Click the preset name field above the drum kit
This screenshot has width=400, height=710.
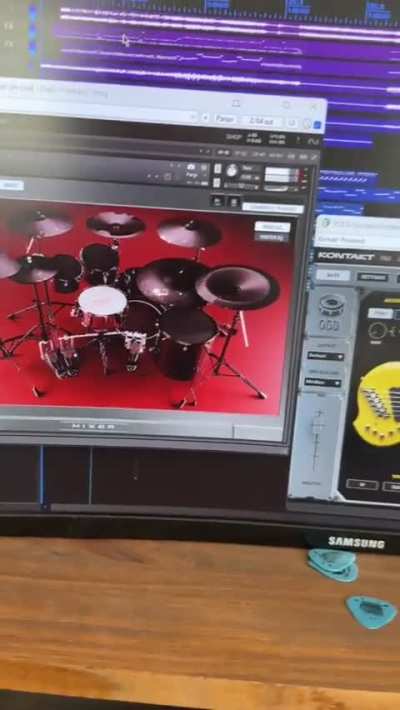pyautogui.click(x=273, y=208)
